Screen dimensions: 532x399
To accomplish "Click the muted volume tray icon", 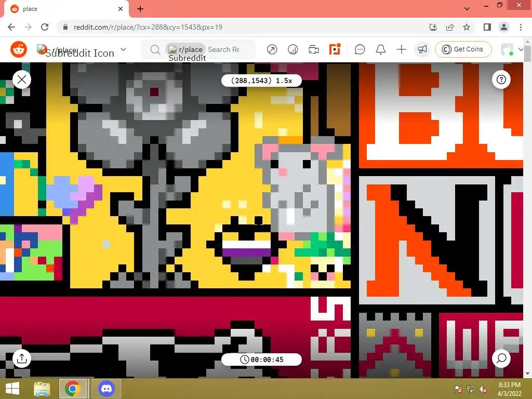I will (x=483, y=389).
